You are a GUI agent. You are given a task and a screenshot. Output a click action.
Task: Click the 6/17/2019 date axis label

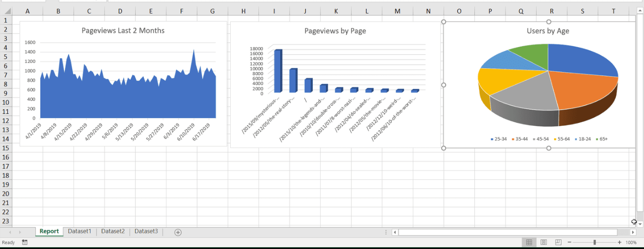201,132
